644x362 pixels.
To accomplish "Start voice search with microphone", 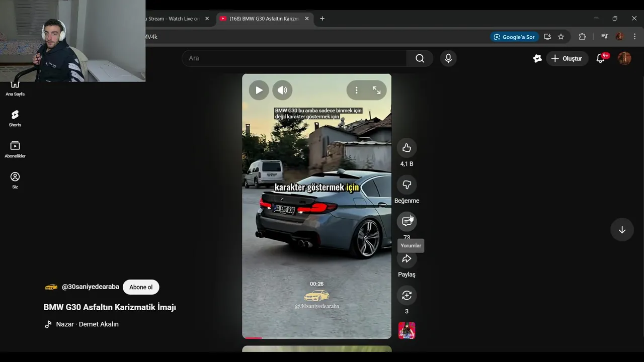I will point(448,58).
